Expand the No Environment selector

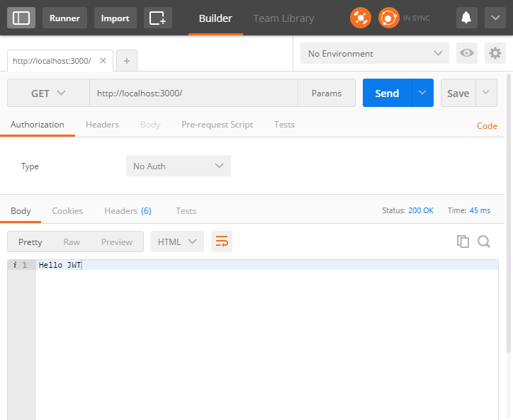pos(374,54)
